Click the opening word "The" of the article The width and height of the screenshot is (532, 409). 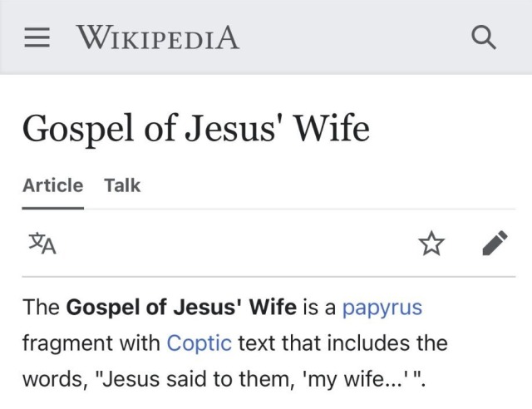pyautogui.click(x=40, y=308)
